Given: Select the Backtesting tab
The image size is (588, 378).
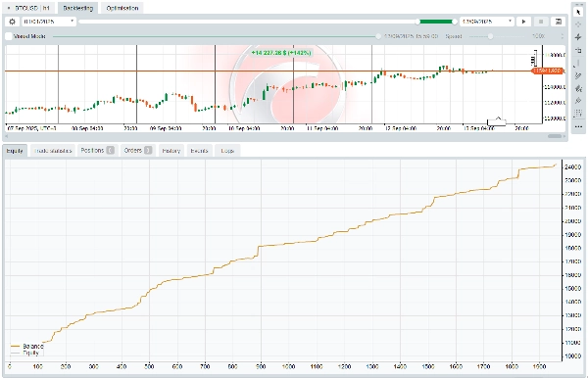Looking at the screenshot, I should 77,8.
